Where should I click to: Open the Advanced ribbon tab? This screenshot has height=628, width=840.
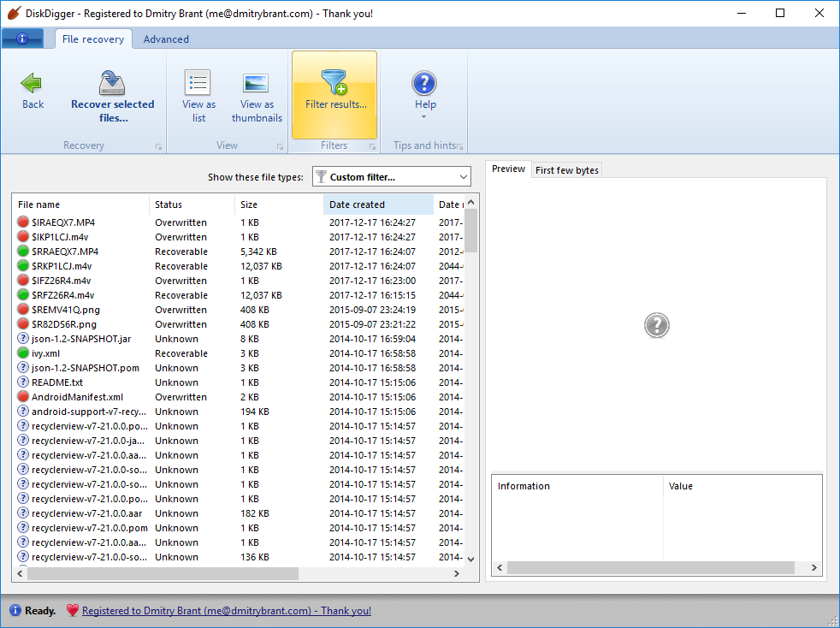coord(166,39)
